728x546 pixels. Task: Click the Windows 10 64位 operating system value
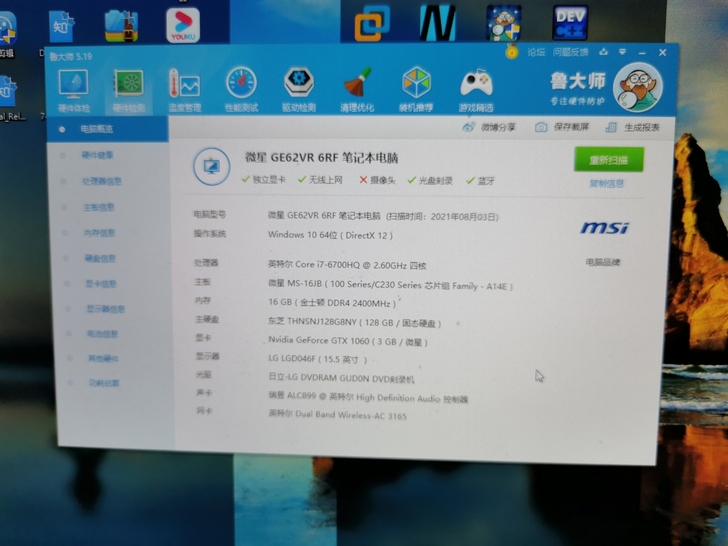[330, 235]
